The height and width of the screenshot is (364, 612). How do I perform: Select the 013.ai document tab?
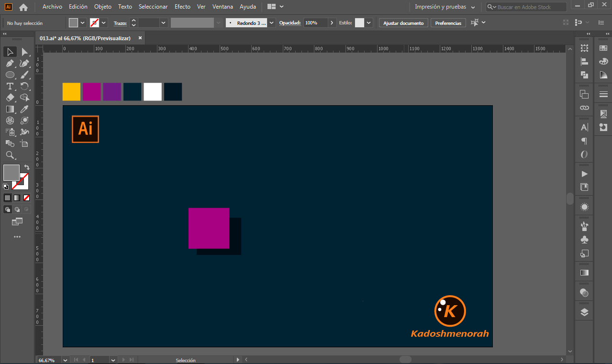85,38
